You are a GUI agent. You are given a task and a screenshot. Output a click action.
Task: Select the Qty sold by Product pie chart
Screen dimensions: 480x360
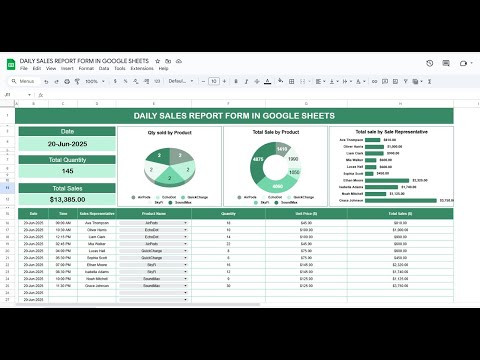tap(169, 166)
